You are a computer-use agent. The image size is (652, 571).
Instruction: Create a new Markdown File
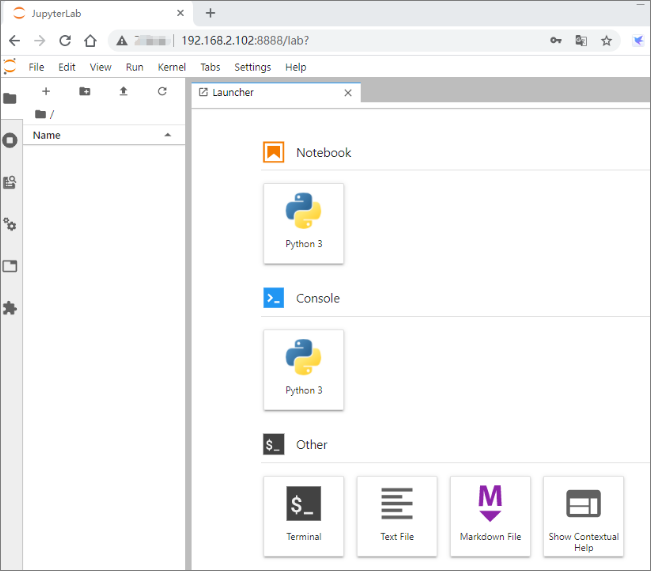tap(490, 517)
